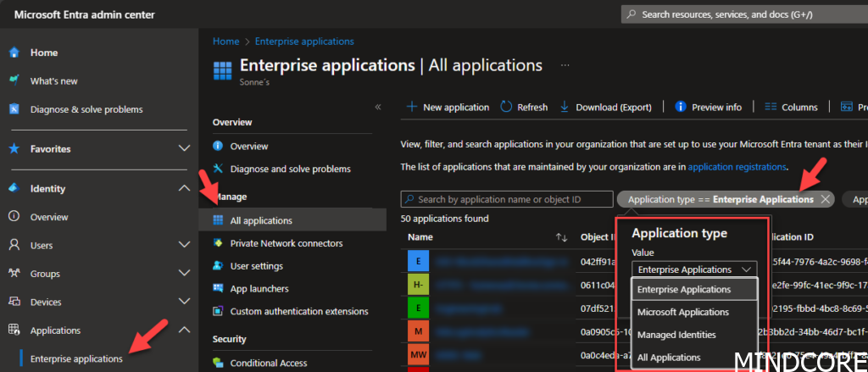Click the Refresh circular arrow icon
The image size is (868, 372).
tap(506, 107)
